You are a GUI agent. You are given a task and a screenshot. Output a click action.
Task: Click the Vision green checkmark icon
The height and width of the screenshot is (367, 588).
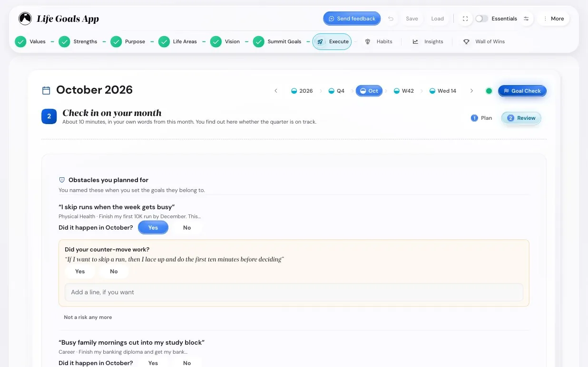216,41
